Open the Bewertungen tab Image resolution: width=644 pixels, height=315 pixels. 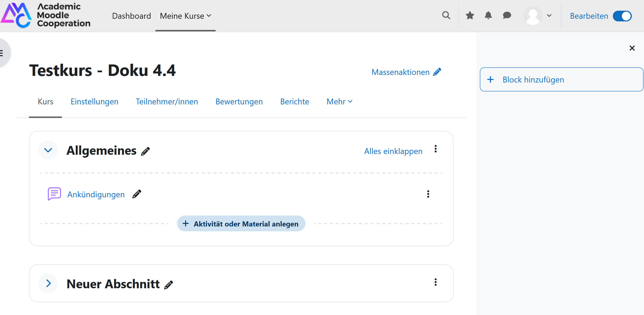tap(239, 102)
